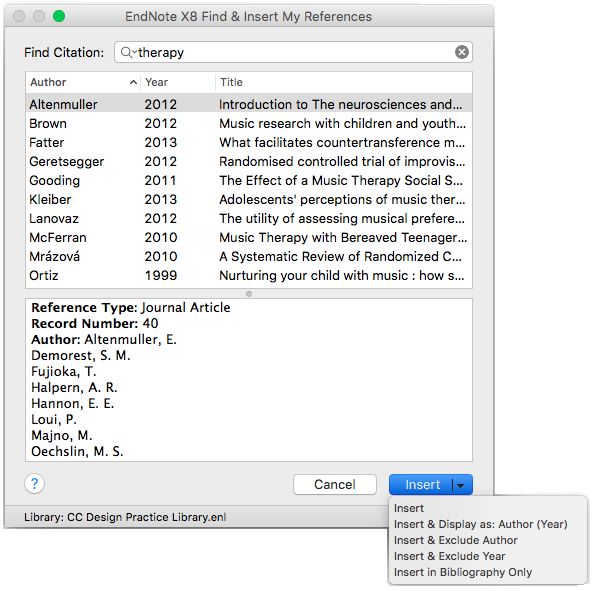Choose Insert in Bibliography Only
The height and width of the screenshot is (591, 593).
(463, 572)
